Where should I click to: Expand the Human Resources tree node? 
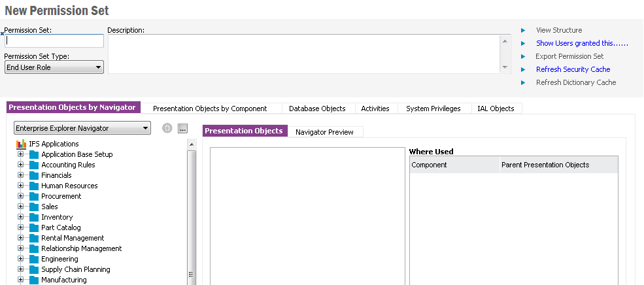[x=21, y=186]
